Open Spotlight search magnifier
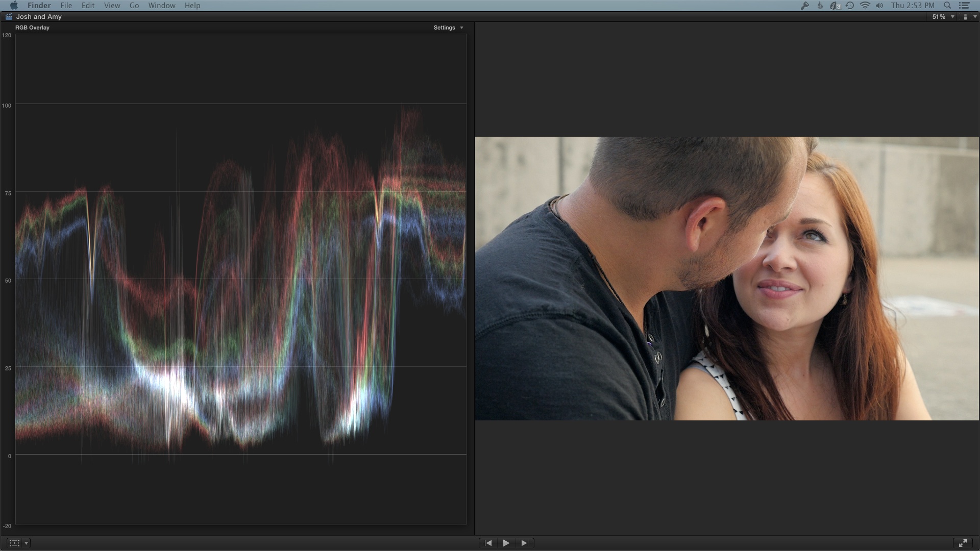The width and height of the screenshot is (980, 551). 947,6
